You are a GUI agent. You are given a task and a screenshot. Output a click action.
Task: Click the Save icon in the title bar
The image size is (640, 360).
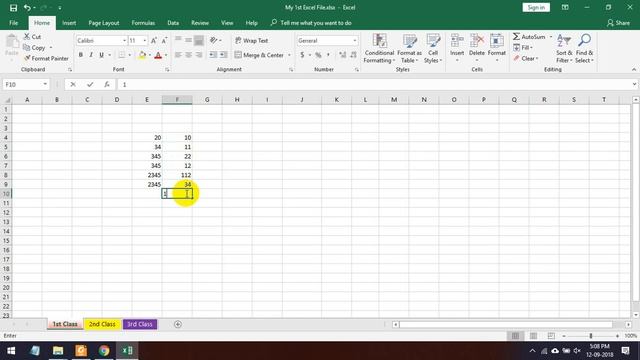point(13,8)
